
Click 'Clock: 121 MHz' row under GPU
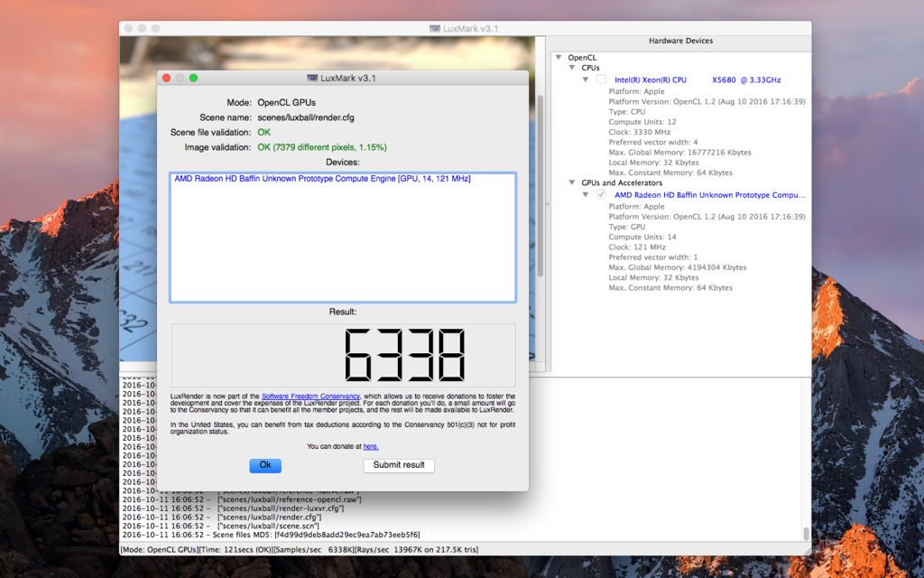click(637, 247)
